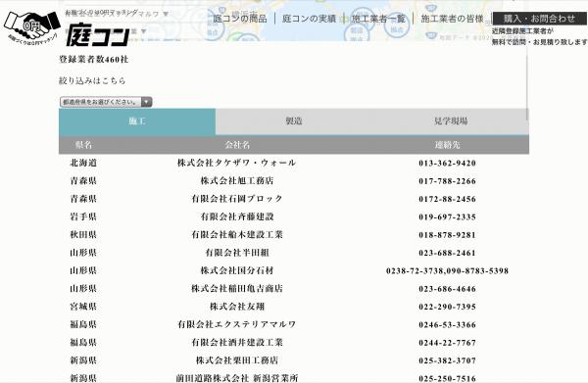Click phone number 0172-88-2456
This screenshot has height=383, width=588.
[x=448, y=199]
